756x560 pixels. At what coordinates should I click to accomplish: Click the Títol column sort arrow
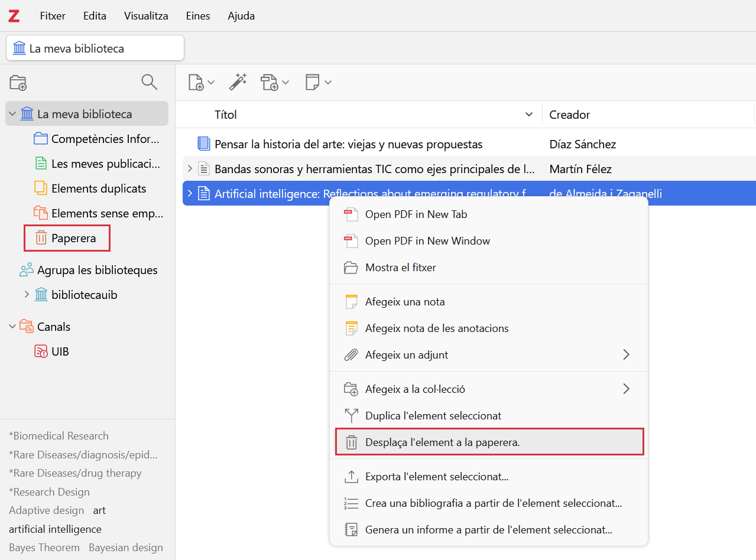click(529, 115)
